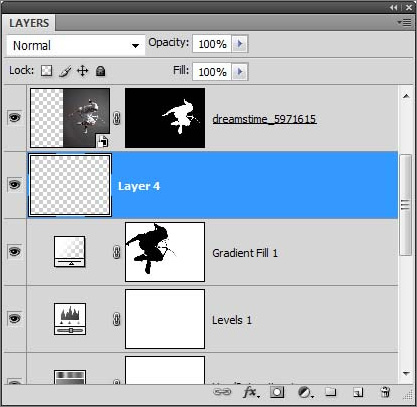Select the Gradient Fill 1 layer mask thumbnail
417x407 pixels.
click(x=165, y=252)
